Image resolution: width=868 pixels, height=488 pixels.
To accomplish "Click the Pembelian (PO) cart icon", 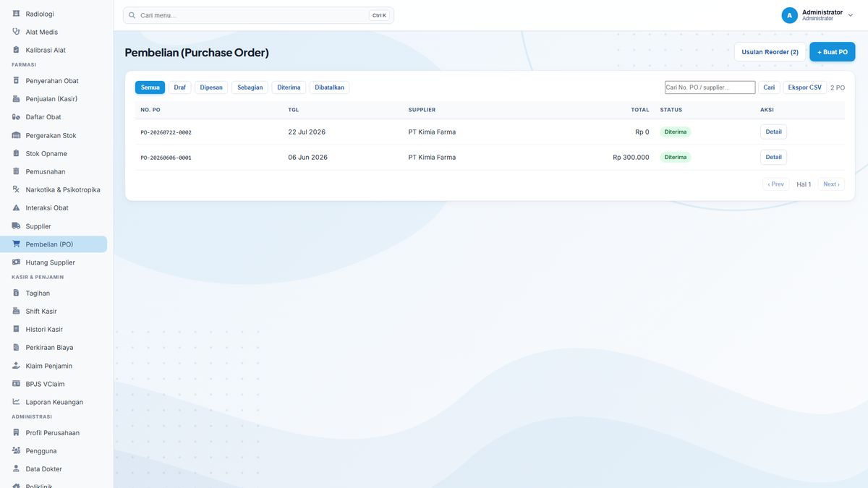I will (16, 244).
